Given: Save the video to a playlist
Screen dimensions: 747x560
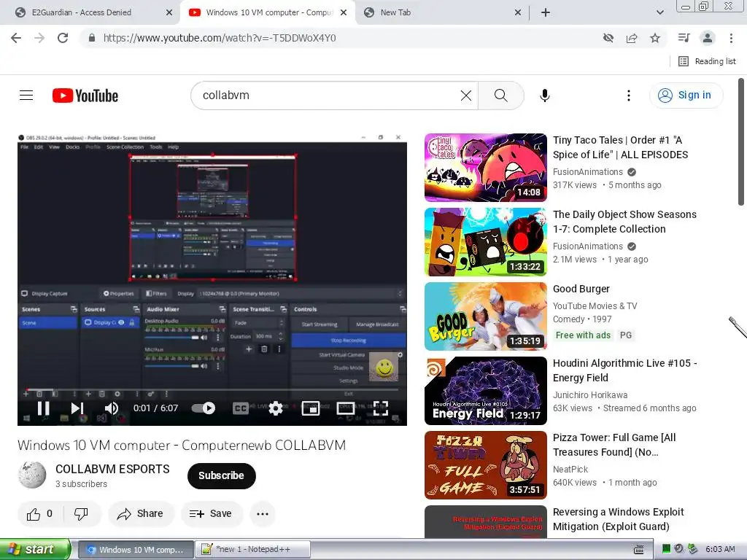Looking at the screenshot, I should click(x=212, y=514).
